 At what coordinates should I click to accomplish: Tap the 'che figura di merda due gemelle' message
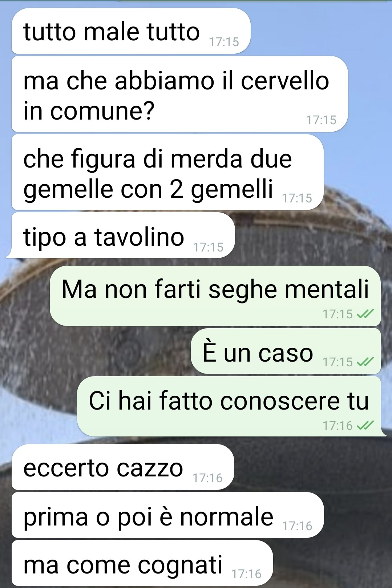167,172
